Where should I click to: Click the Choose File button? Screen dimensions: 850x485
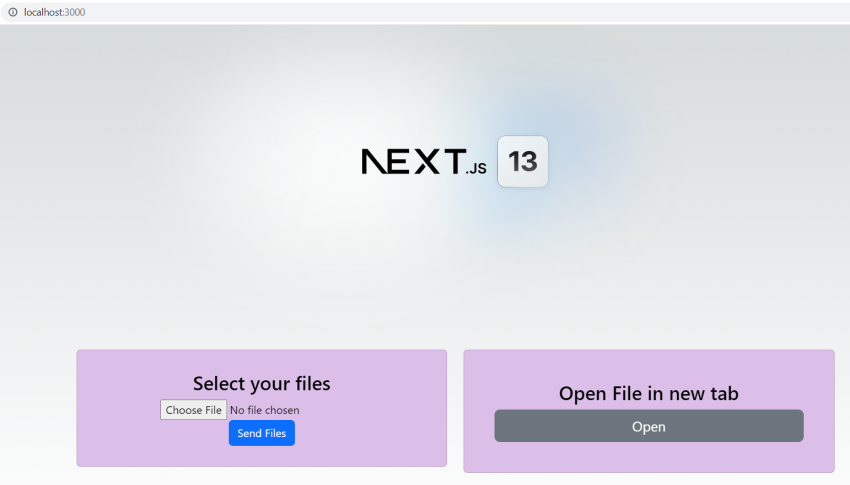point(194,410)
